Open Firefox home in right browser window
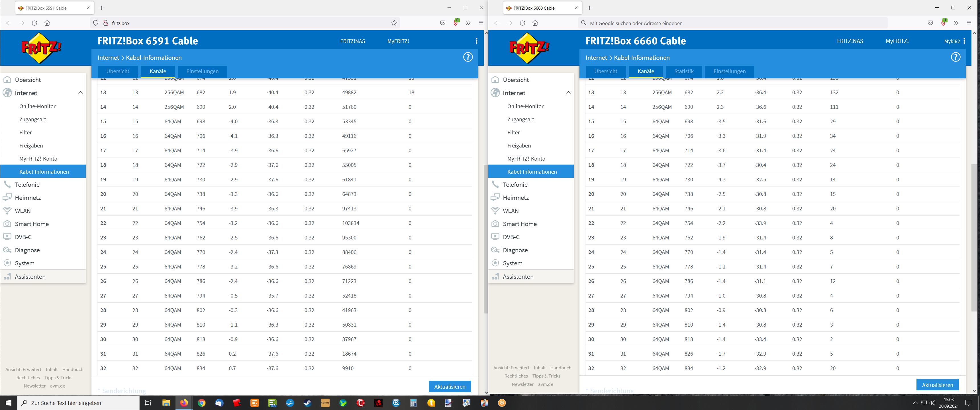 point(535,23)
